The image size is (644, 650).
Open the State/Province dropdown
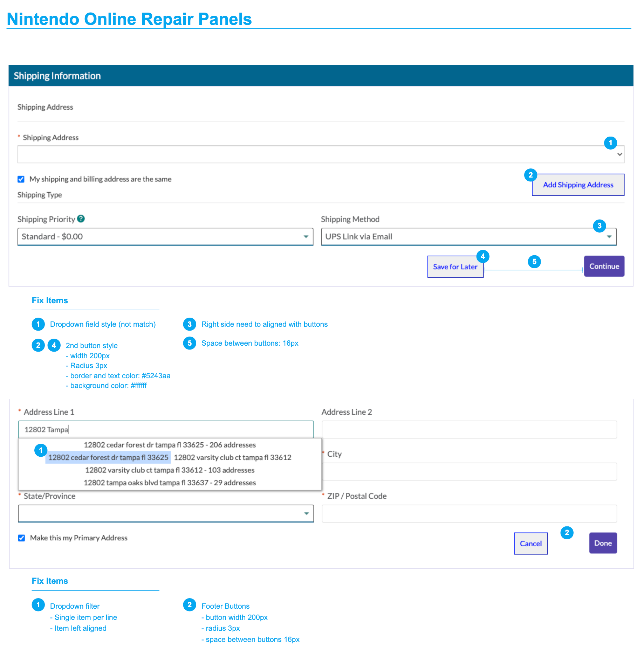tap(166, 513)
